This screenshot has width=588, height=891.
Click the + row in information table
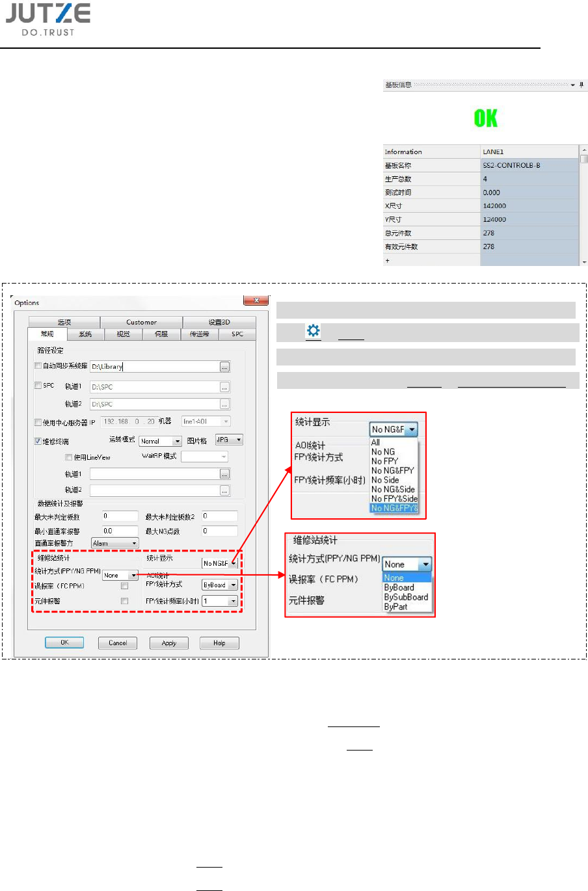(431, 260)
